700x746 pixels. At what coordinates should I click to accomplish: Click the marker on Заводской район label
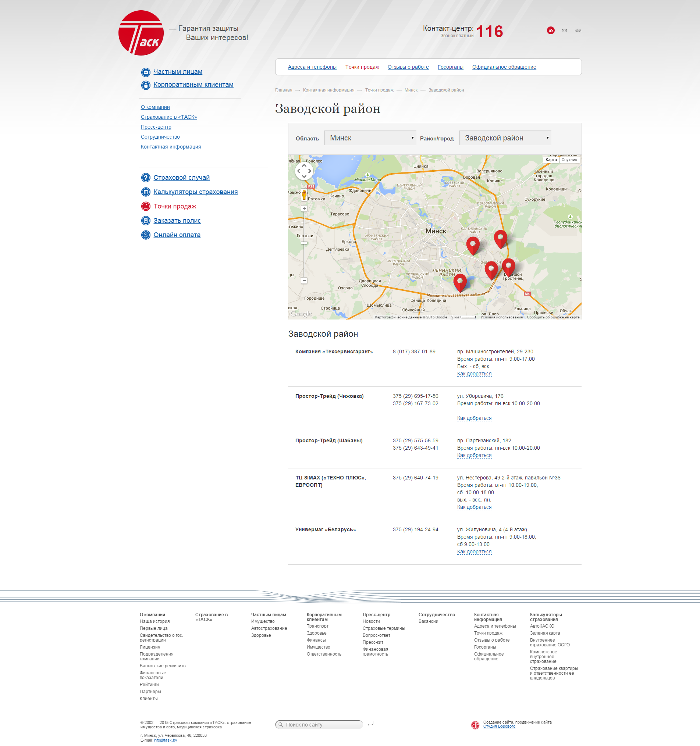coord(491,270)
